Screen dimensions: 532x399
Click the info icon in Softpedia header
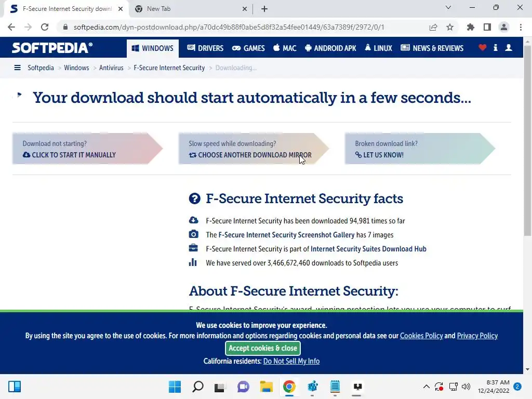coord(495,48)
